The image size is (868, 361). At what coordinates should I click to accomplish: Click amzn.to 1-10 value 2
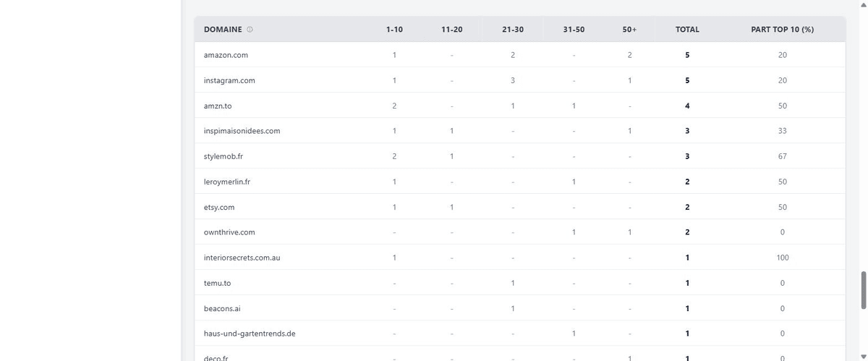pyautogui.click(x=394, y=106)
